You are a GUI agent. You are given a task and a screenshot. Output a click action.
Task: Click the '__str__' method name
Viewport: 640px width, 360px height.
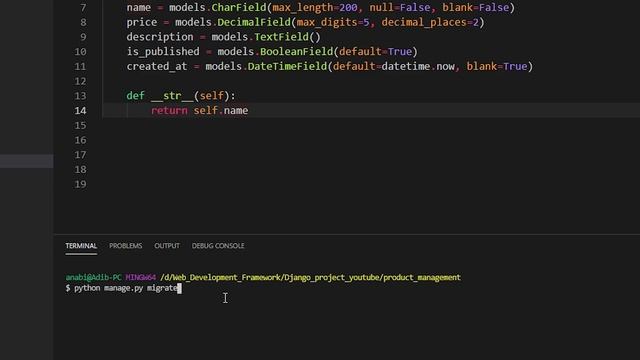point(172,96)
